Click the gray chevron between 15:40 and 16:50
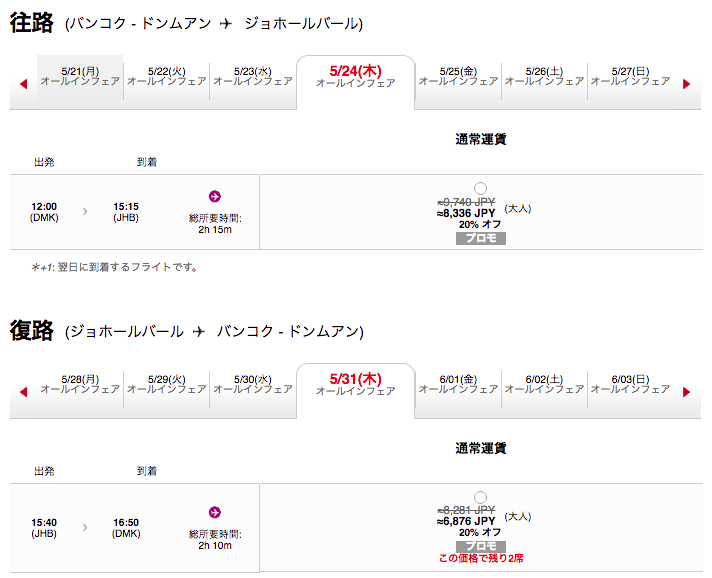 [x=85, y=528]
